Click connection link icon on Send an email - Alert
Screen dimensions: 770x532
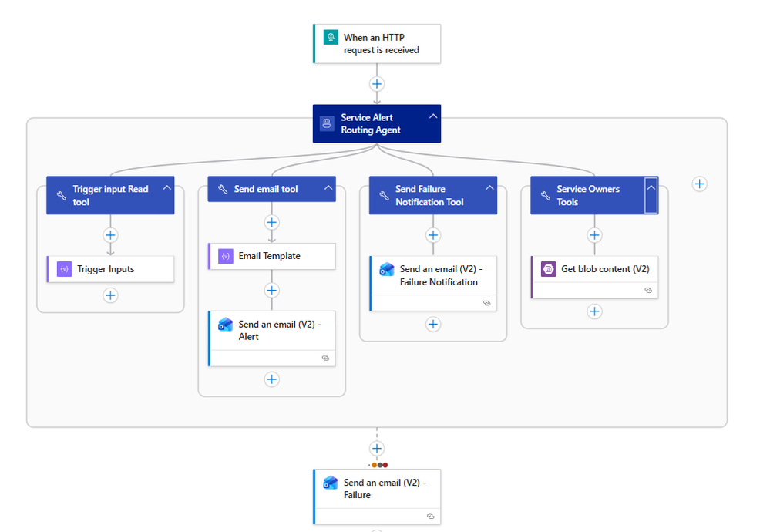(325, 358)
